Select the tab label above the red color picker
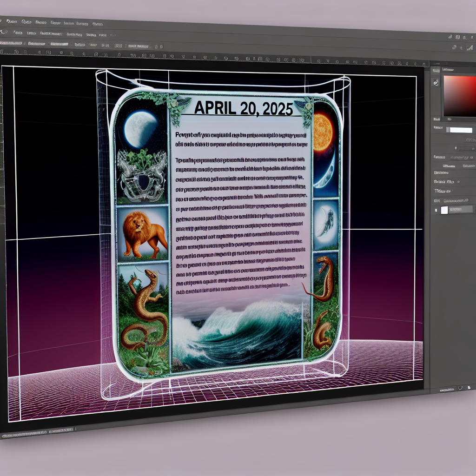Screen dimensions: 476x476 (x=448, y=69)
